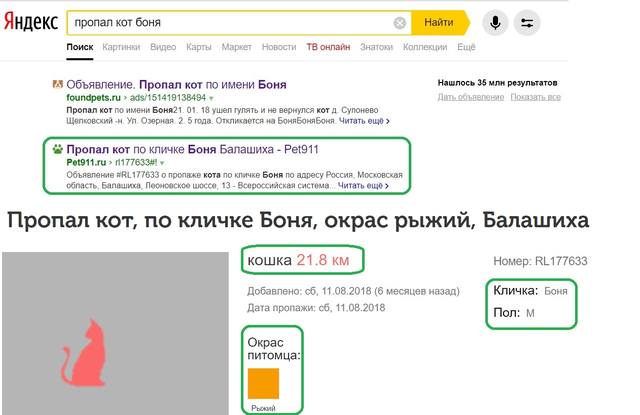Click 'Дата пропажи: сб, 11.08.2018' text
Image resolution: width=640 pixels, height=415 pixels.
click(x=316, y=308)
